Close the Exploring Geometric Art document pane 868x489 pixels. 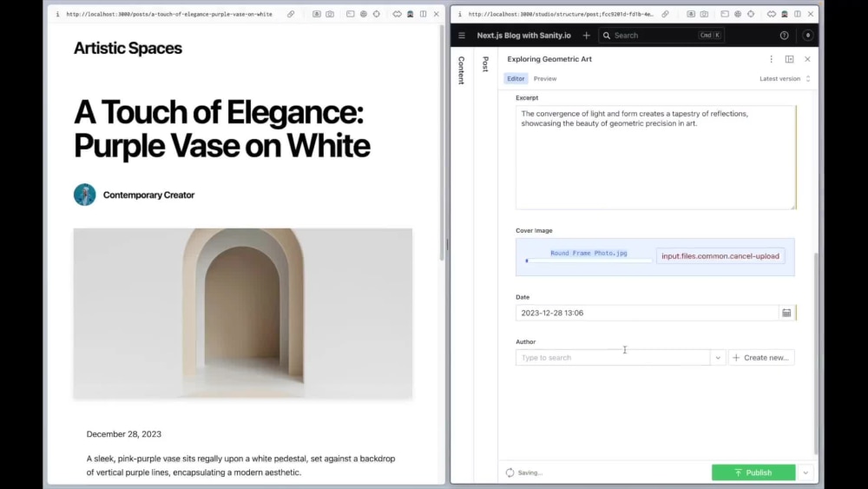(x=807, y=59)
